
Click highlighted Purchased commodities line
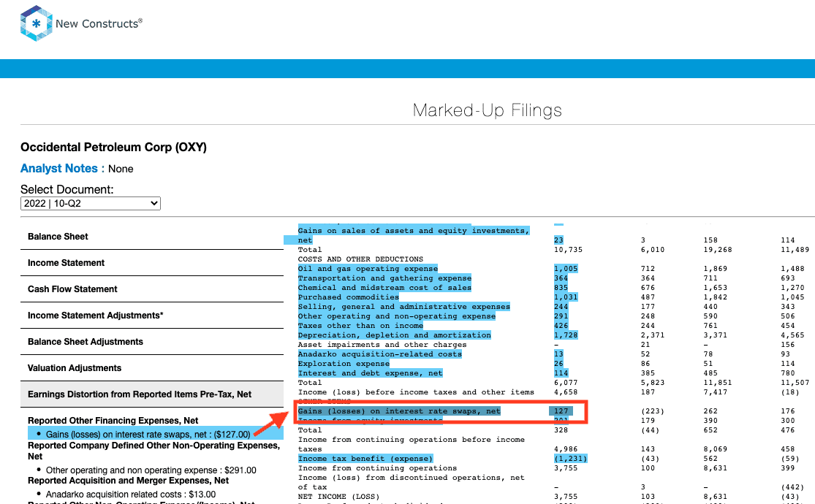coord(348,297)
